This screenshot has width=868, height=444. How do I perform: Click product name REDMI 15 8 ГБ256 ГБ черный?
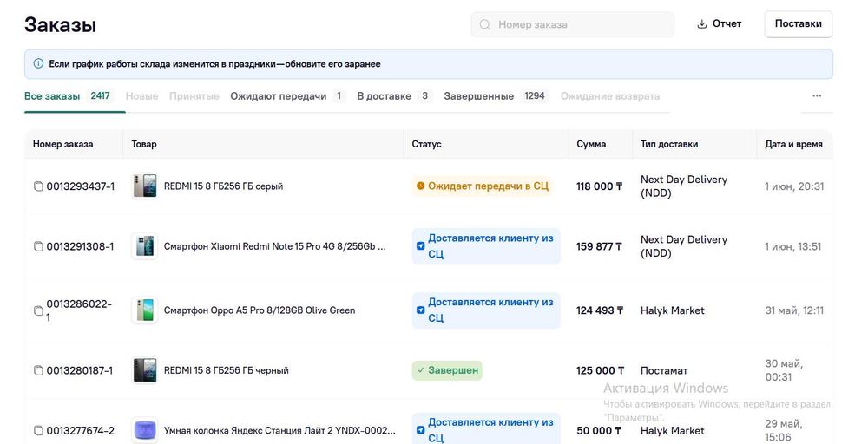click(x=227, y=370)
